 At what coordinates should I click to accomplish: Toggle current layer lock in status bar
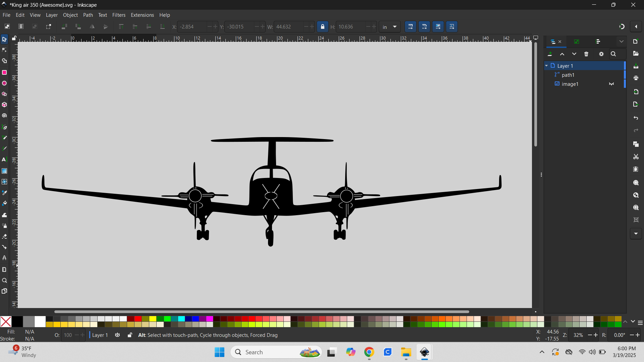pos(130,335)
